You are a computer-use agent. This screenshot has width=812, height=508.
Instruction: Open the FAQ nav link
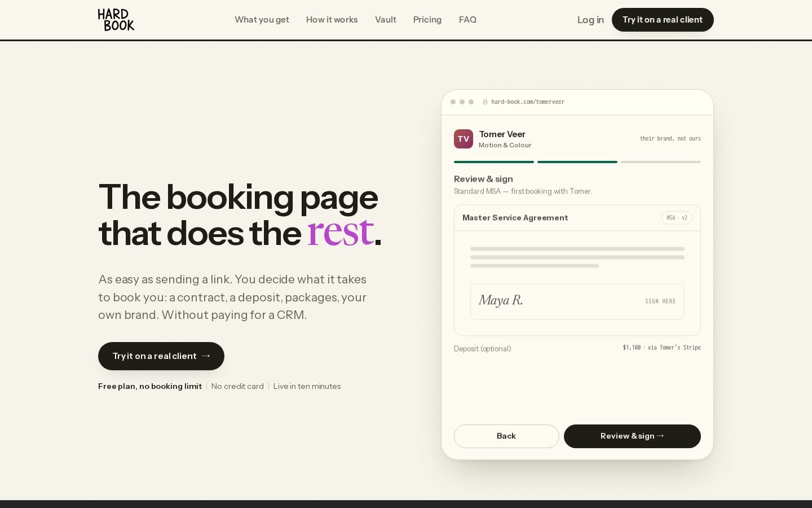467,20
